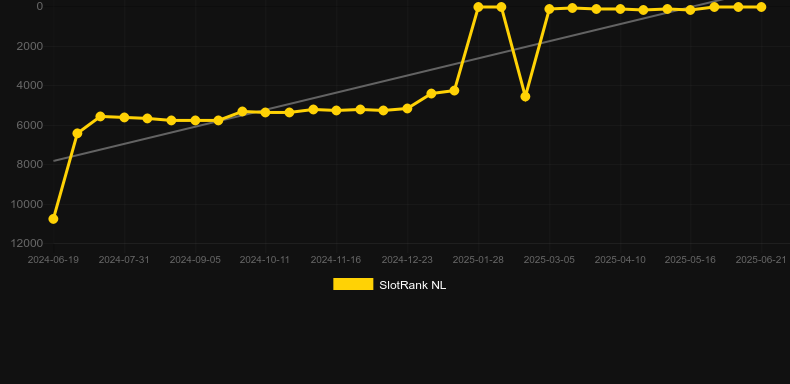Click the 8000 y-axis label
The height and width of the screenshot is (384, 790).
point(30,164)
